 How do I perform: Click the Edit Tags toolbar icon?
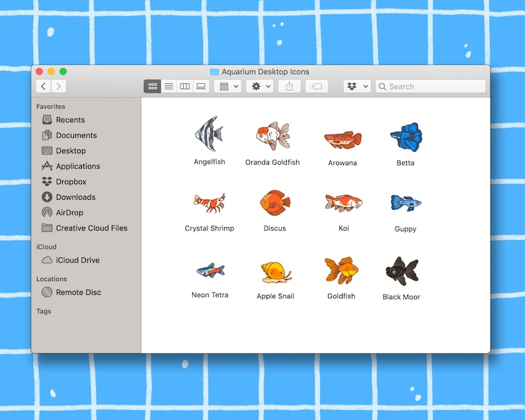(x=317, y=87)
